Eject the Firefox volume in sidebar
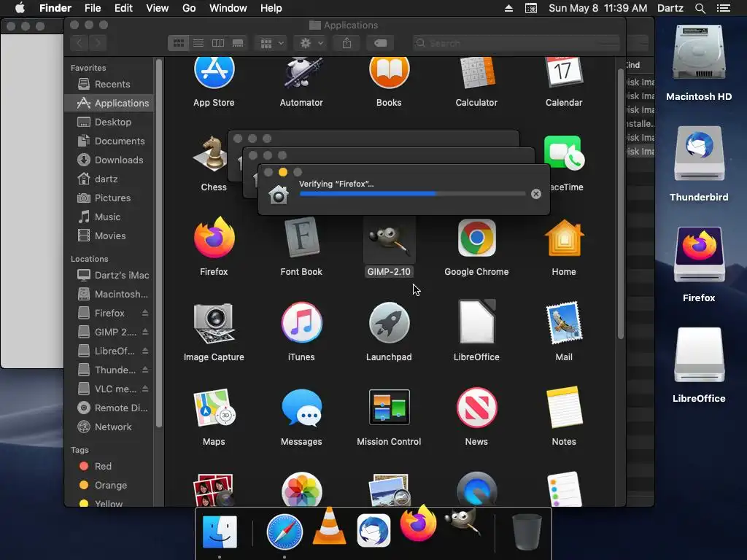This screenshot has height=560, width=747. 145,313
